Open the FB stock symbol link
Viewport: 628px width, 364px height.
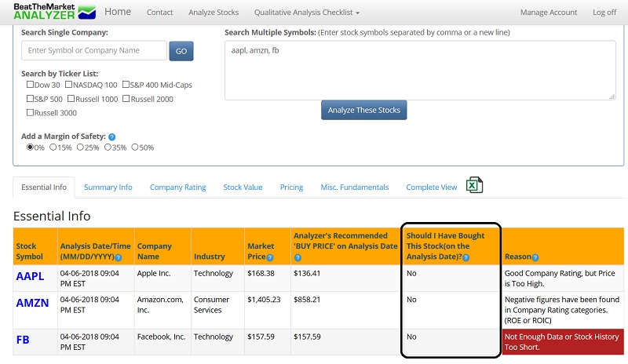(23, 340)
